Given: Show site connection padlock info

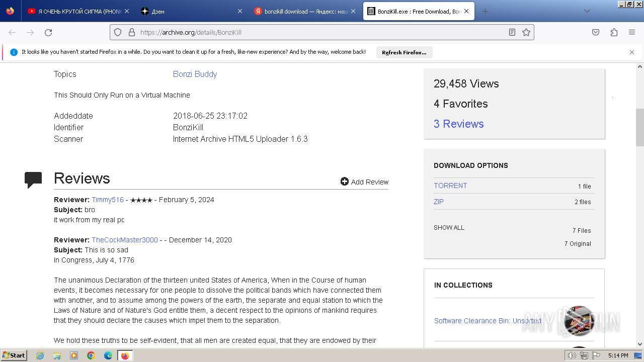Looking at the screenshot, I should (132, 32).
